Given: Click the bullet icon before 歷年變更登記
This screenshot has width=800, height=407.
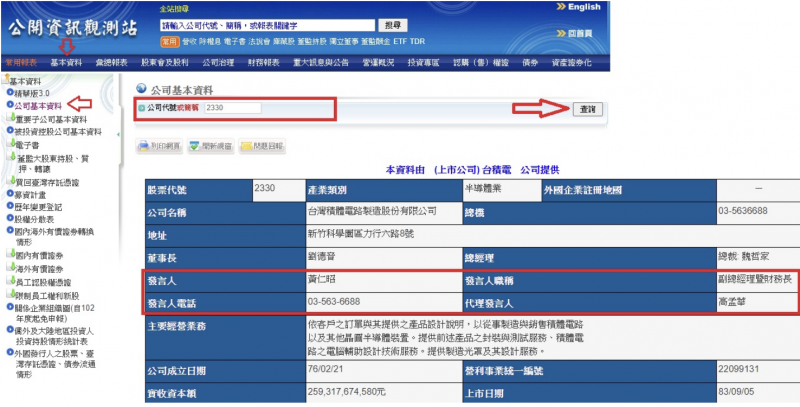Looking at the screenshot, I should coord(10,206).
